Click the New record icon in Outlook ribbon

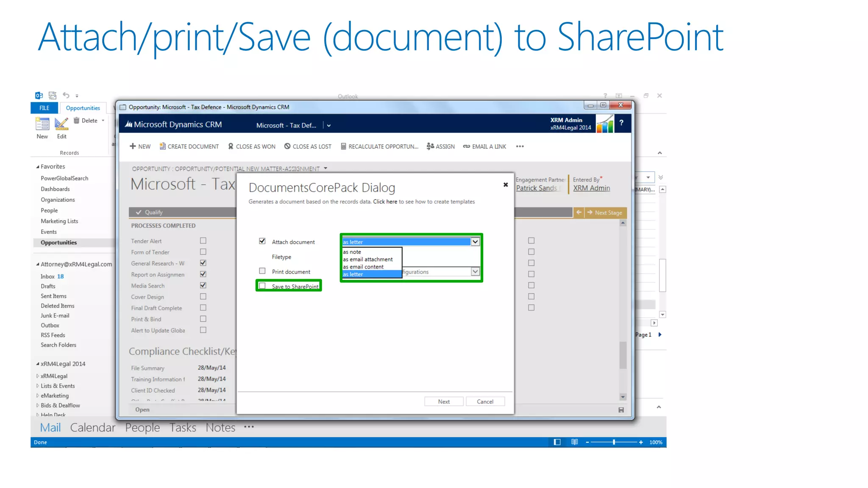42,123
